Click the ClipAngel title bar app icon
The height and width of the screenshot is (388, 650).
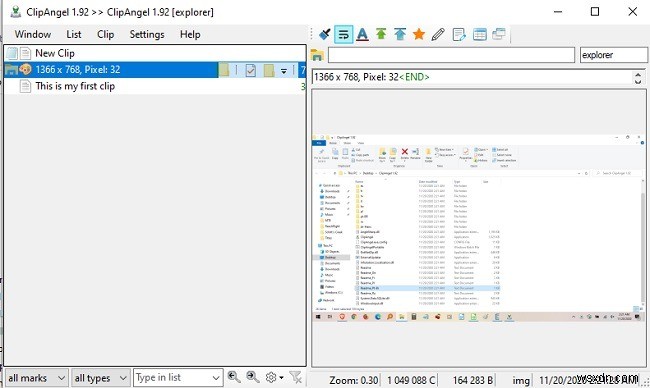click(x=16, y=12)
